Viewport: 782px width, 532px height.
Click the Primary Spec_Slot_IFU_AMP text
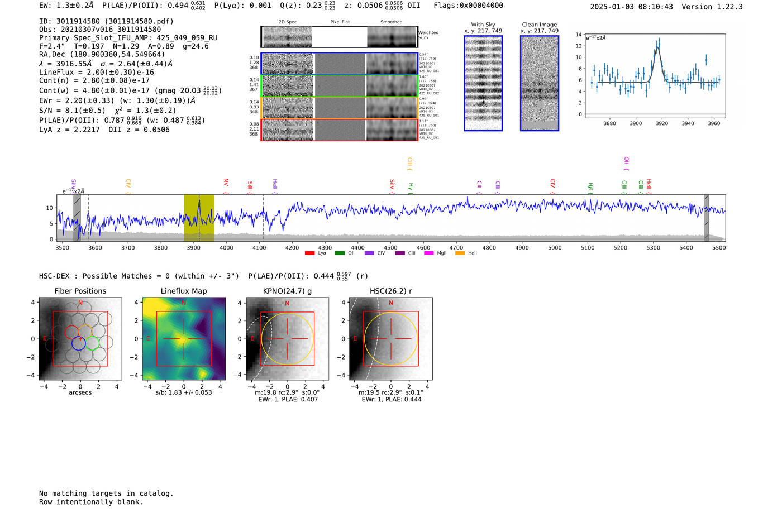128,38
